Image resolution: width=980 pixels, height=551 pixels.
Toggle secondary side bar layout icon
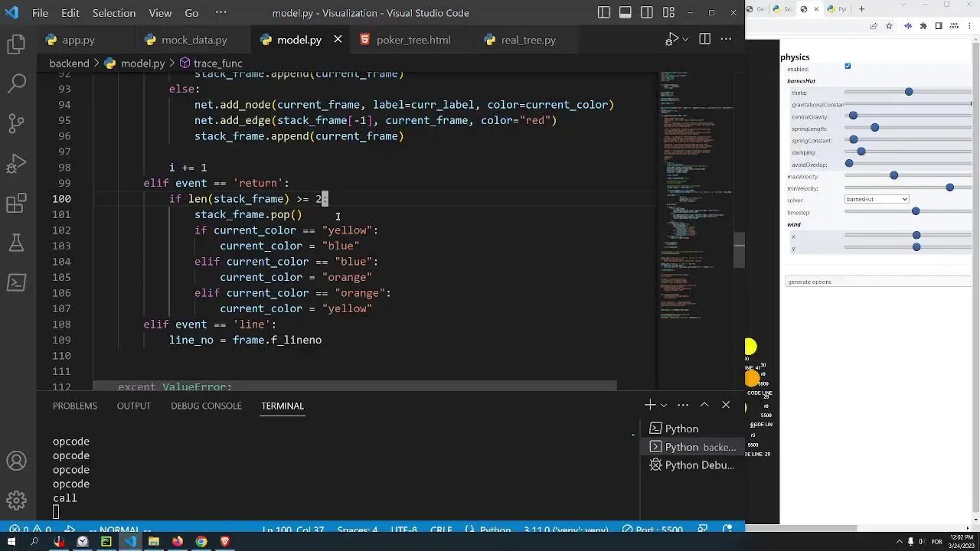coord(647,13)
